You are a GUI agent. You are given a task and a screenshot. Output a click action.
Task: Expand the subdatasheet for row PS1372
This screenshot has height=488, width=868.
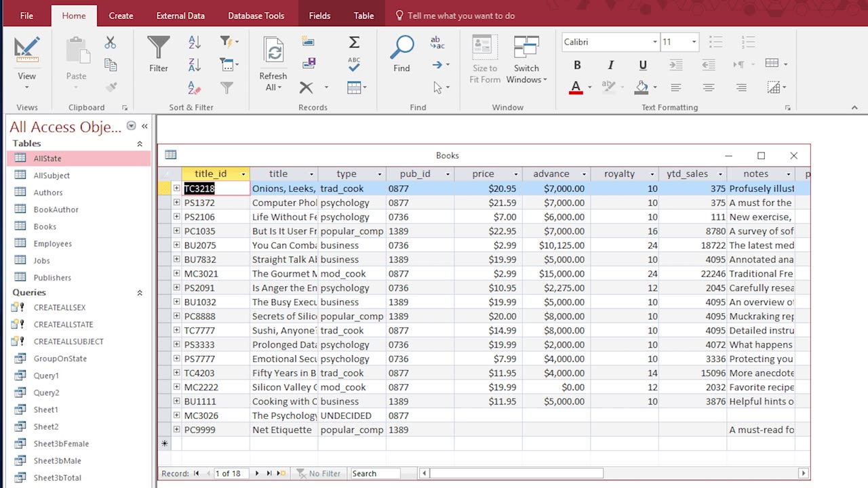[x=176, y=203]
